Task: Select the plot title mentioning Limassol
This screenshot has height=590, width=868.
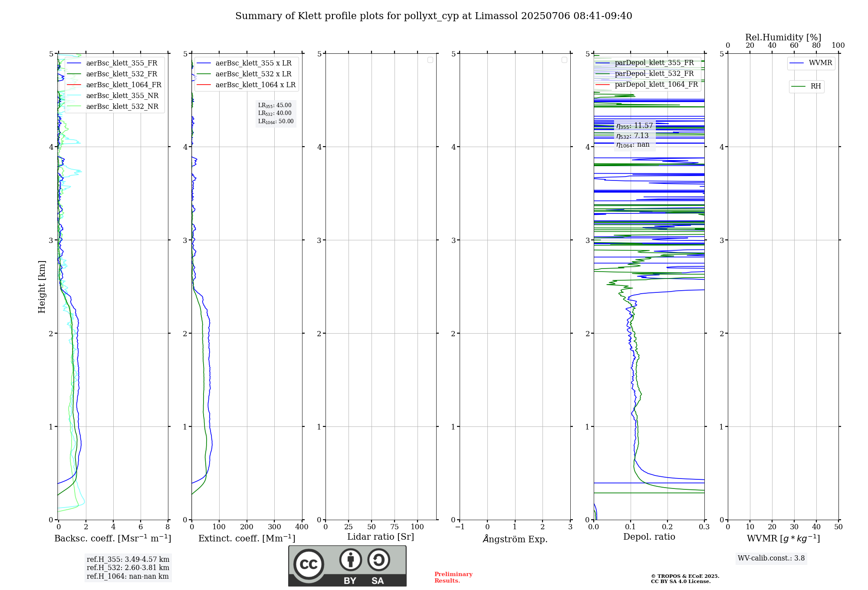Action: click(434, 16)
